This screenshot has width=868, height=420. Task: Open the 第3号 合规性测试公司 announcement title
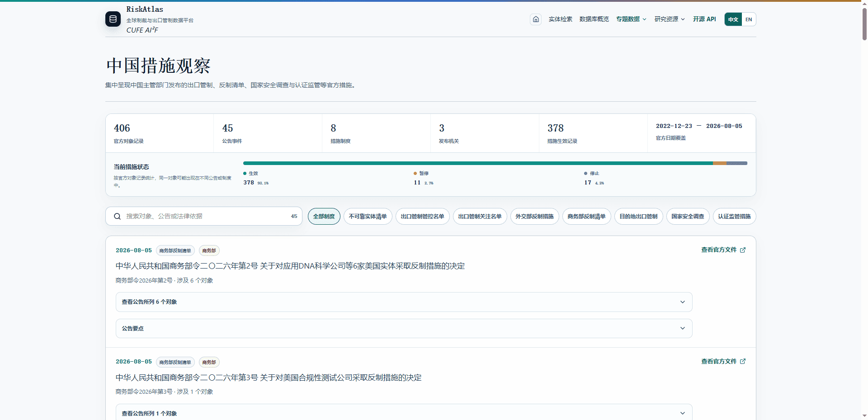coord(269,378)
